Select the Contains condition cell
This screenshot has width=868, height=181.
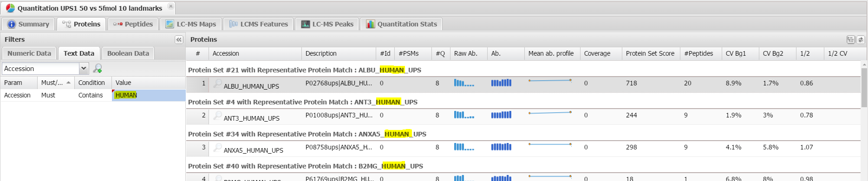[93, 95]
